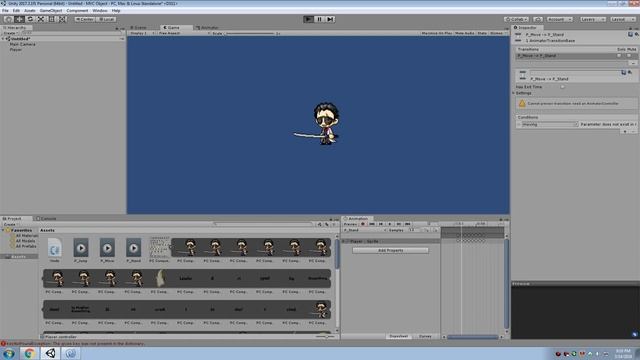The height and width of the screenshot is (360, 640).
Task: Remove the selected transition with minus button
Action: tap(633, 63)
